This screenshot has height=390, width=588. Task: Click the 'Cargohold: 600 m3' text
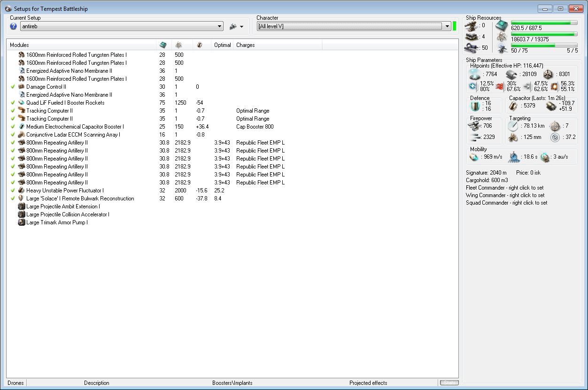[486, 180]
